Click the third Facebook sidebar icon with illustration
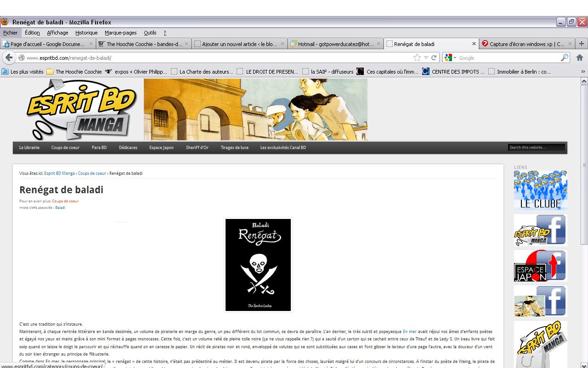 coord(540,301)
